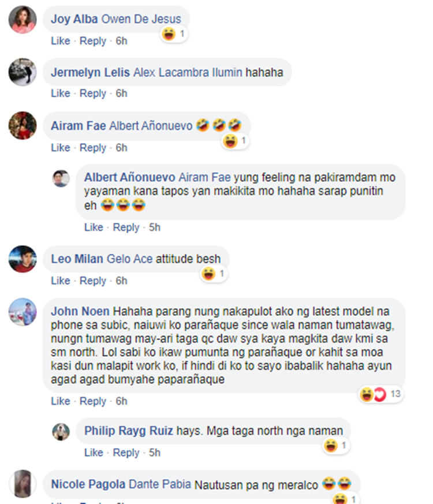Reply to Leo Milan's comment

pos(92,281)
